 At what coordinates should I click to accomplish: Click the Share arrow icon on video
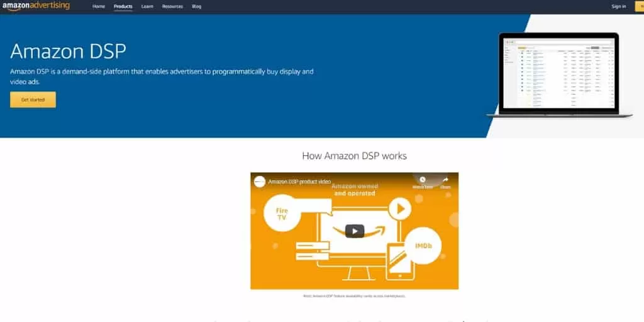tap(446, 179)
